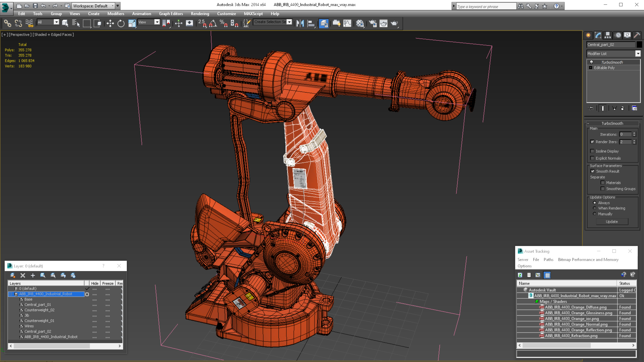Enable Separate by Materials checkbox
Screen dimensions: 644x362
click(603, 183)
